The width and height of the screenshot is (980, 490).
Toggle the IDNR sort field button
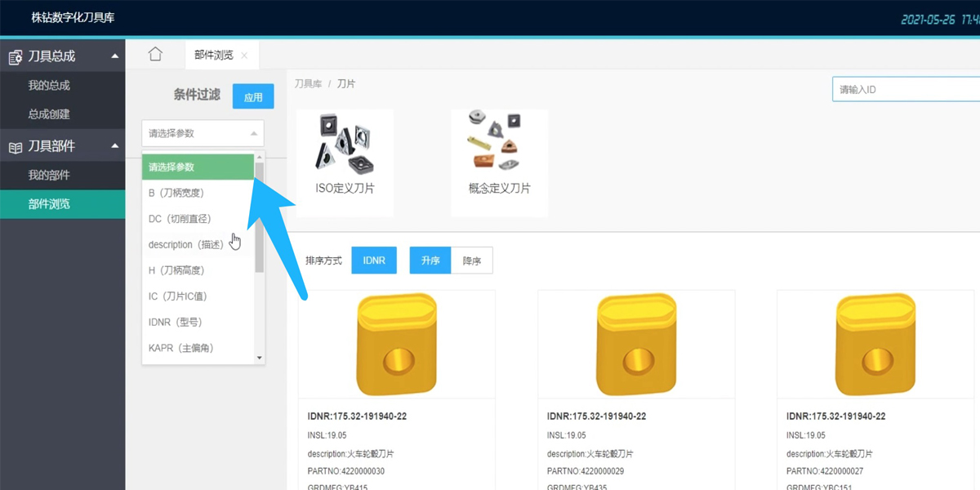click(374, 261)
